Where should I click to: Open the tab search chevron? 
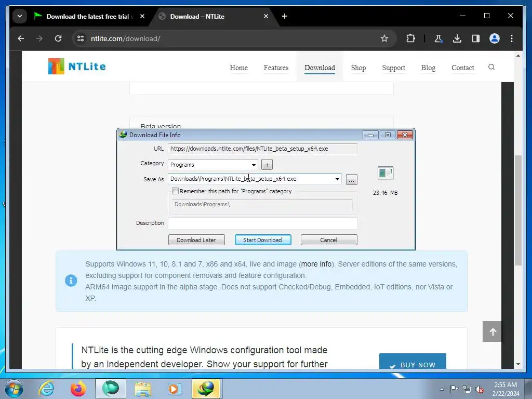(x=20, y=16)
